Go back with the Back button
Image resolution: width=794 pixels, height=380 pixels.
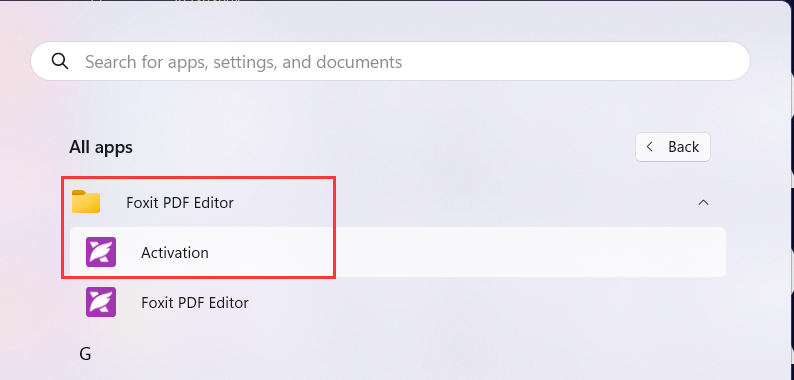click(673, 147)
